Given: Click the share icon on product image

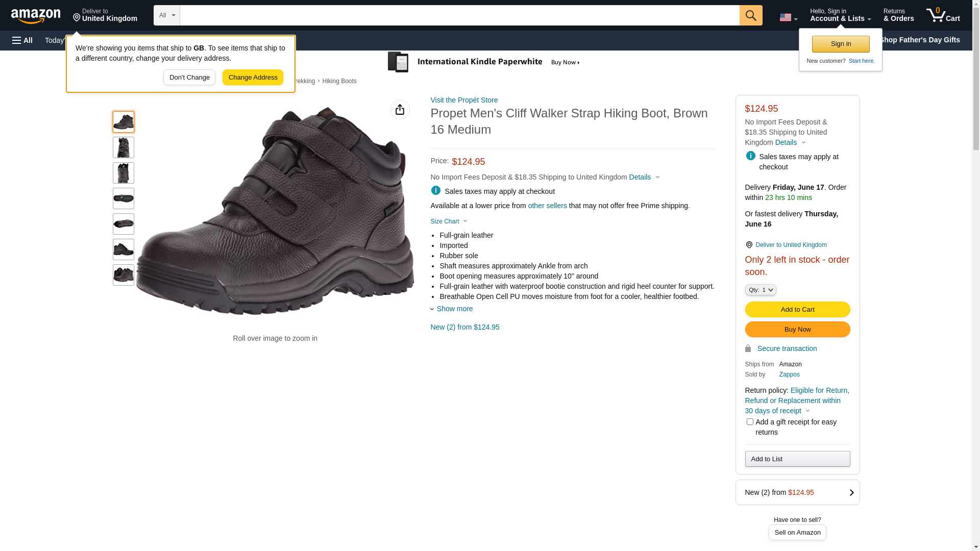Looking at the screenshot, I should [x=400, y=110].
